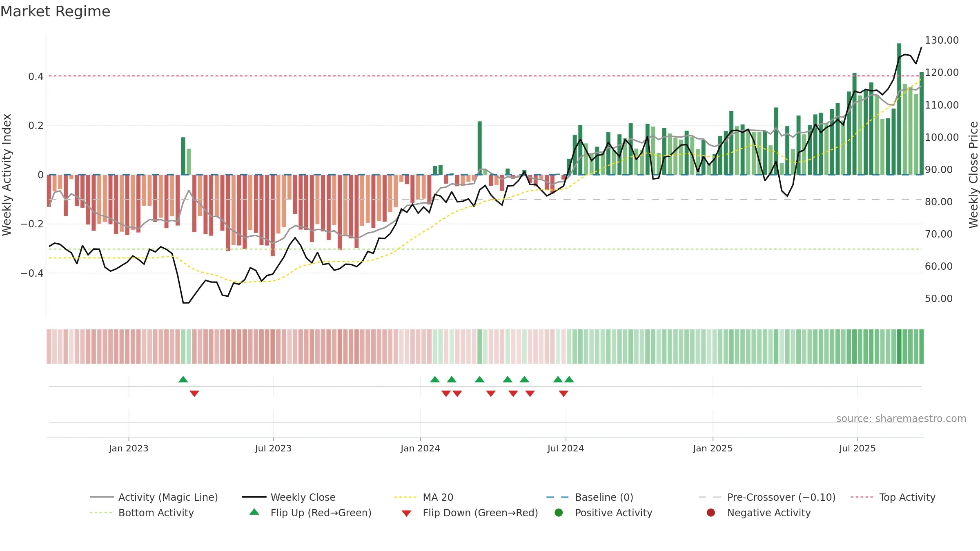Click the Weekly Close Price axis title
980x551 pixels.
(x=973, y=175)
